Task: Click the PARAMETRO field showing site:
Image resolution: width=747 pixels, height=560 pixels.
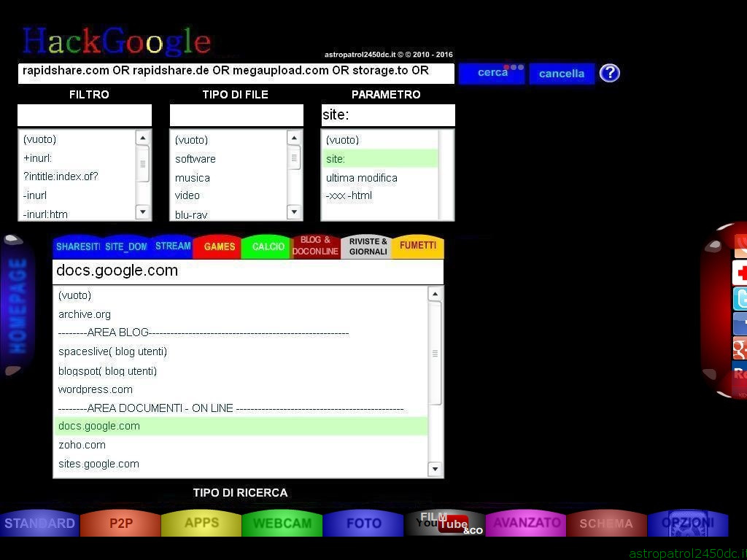Action: tap(388, 115)
